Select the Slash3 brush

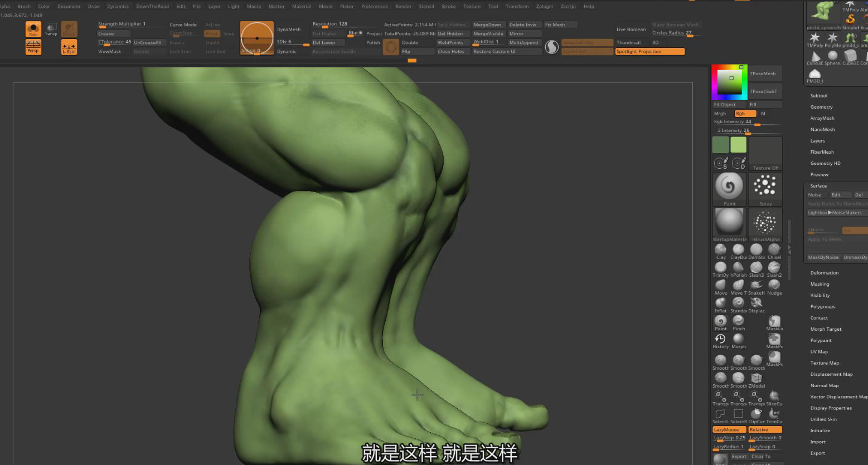[x=757, y=270]
